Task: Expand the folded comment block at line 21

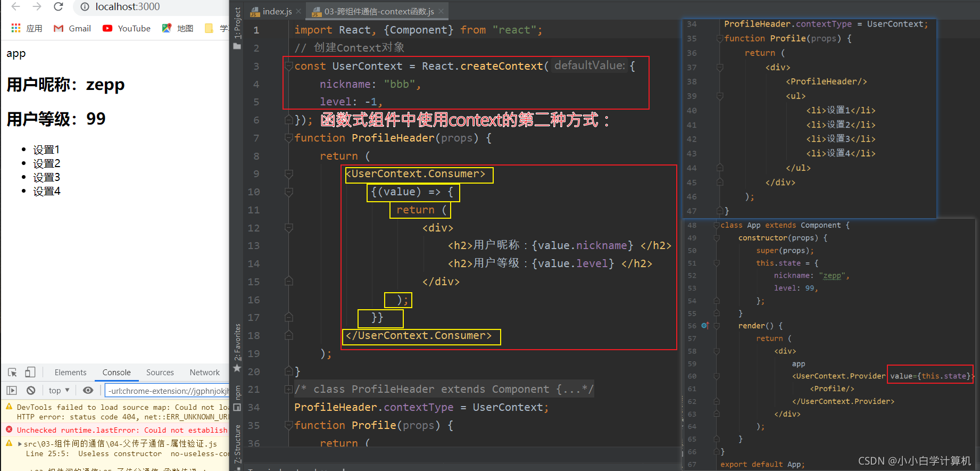Action: [x=289, y=390]
